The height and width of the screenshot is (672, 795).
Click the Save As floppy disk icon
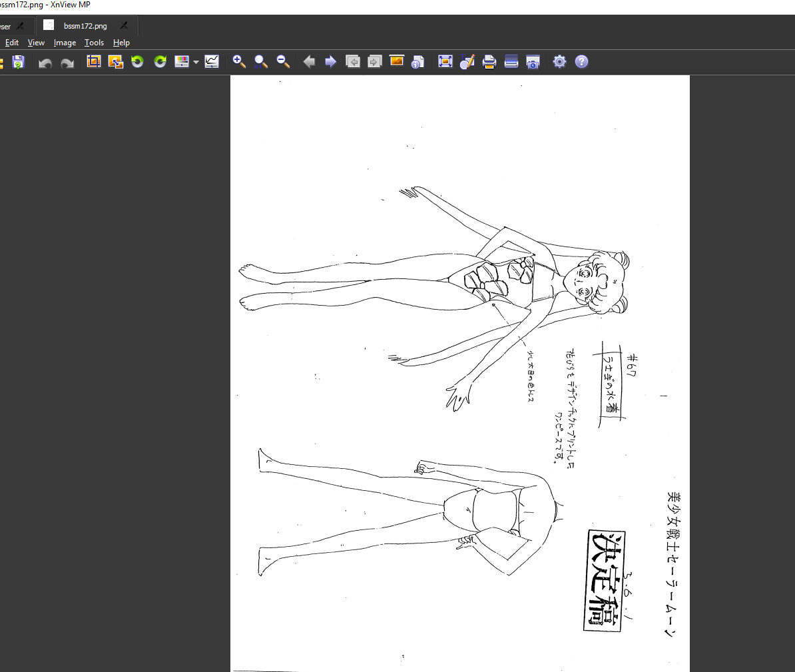(18, 62)
